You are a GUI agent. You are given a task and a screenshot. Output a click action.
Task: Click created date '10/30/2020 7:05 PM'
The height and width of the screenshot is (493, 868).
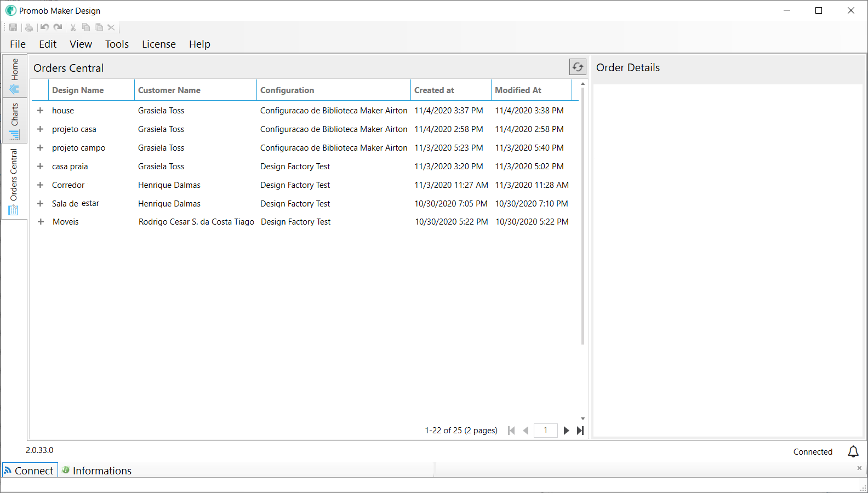pyautogui.click(x=451, y=204)
